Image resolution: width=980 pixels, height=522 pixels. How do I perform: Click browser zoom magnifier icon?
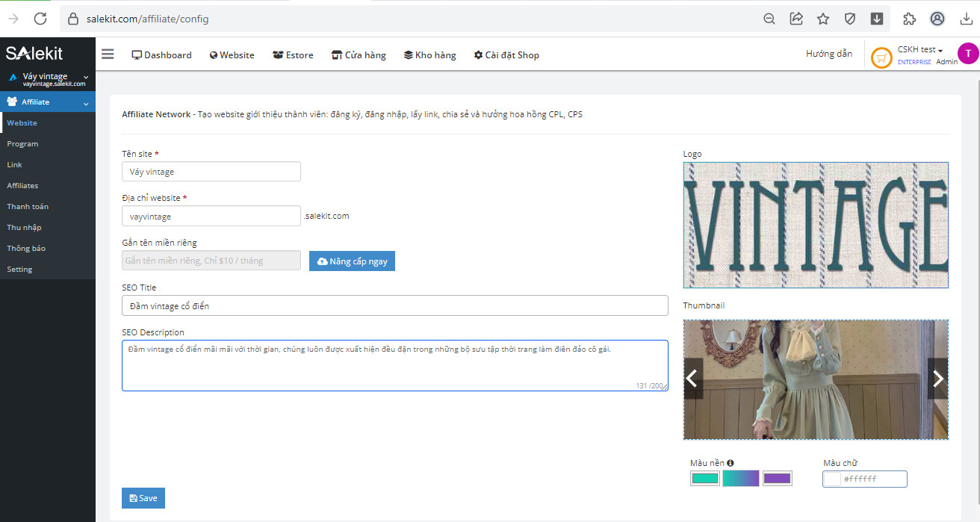[769, 19]
